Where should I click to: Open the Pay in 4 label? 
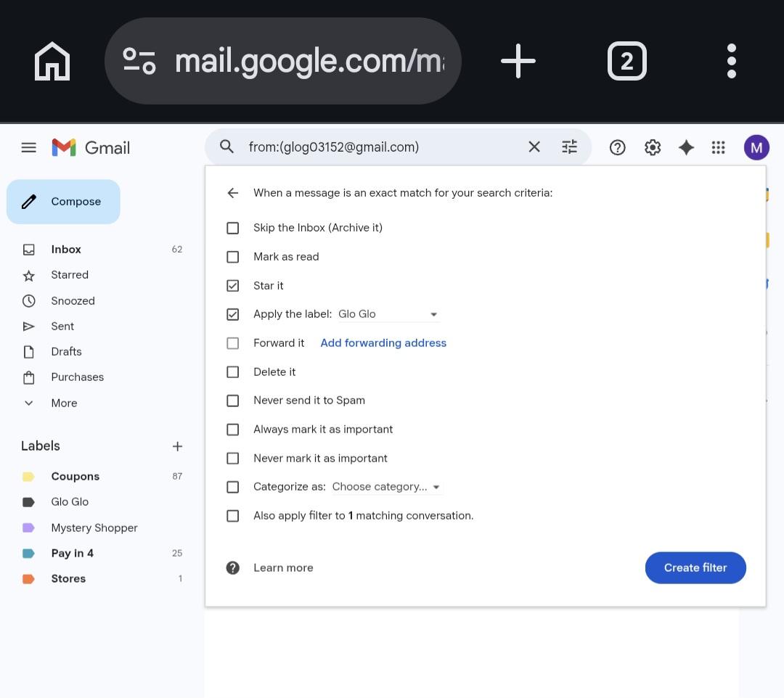coord(72,553)
